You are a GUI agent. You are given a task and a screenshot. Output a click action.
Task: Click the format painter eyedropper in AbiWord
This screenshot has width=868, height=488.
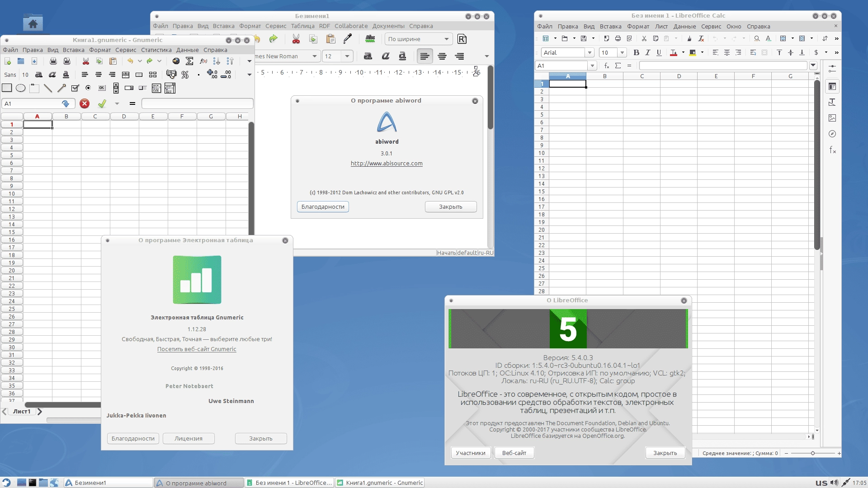click(348, 39)
